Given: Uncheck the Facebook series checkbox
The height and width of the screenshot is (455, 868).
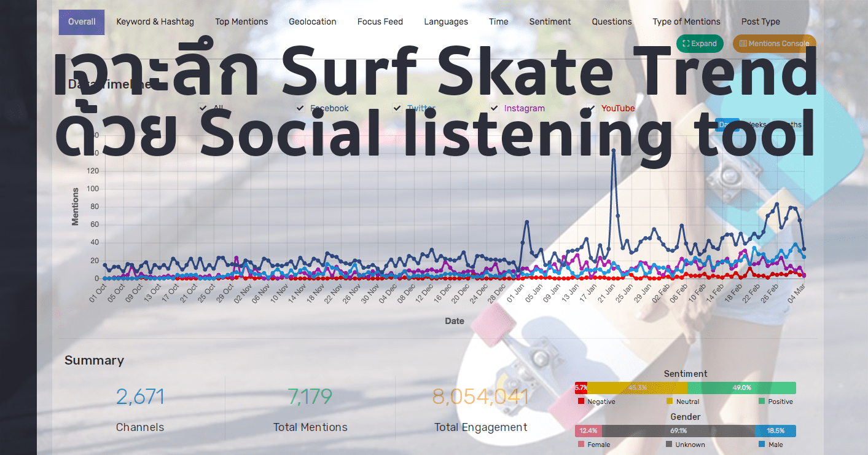Looking at the screenshot, I should [300, 108].
